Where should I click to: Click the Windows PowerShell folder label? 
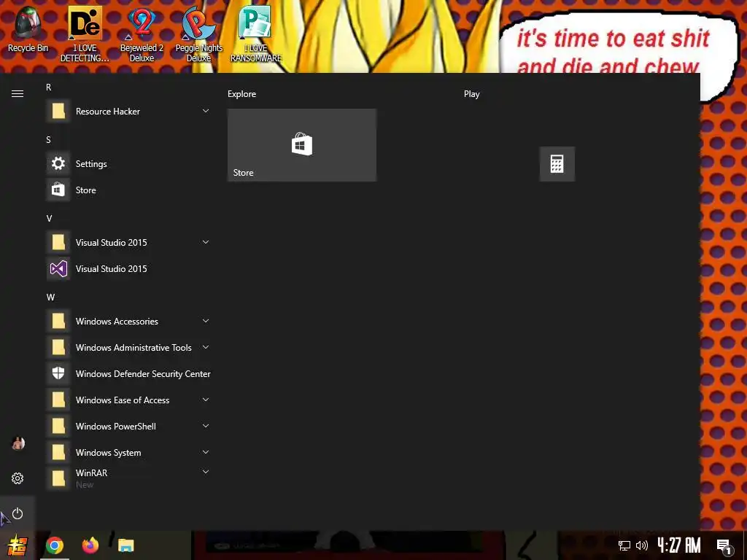tap(116, 426)
